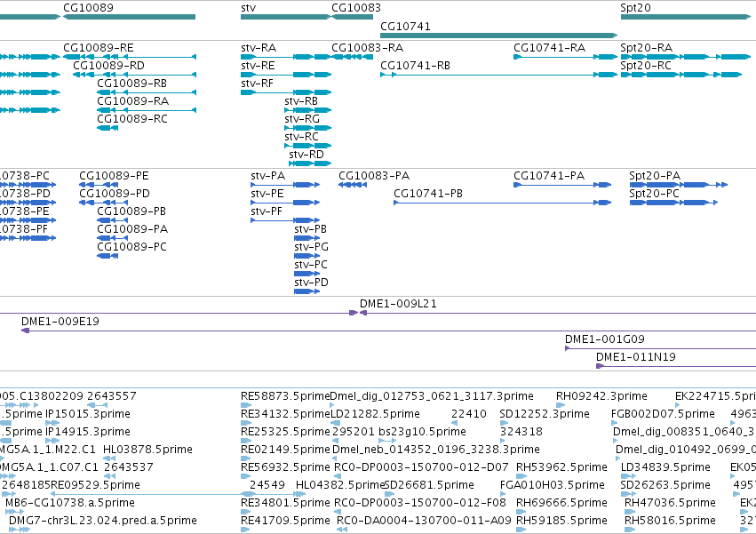Click the CG10741-RA transcript label

pyautogui.click(x=549, y=48)
